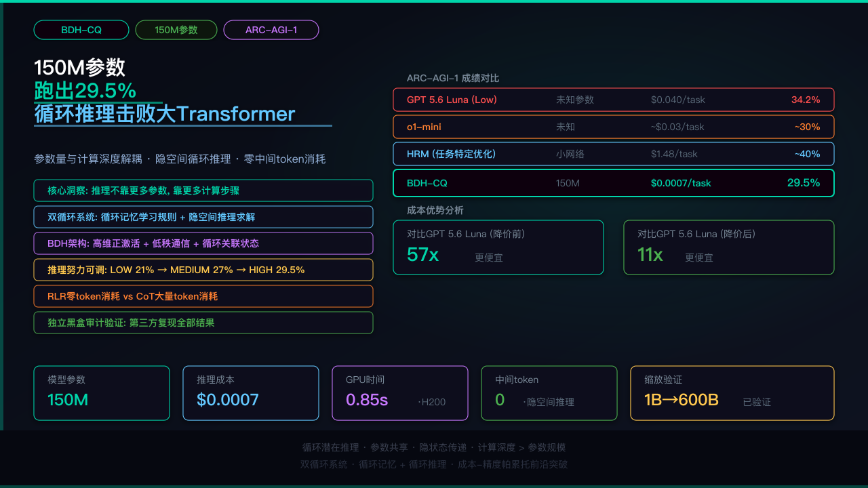Click the 11x cost multiplier

coord(650,255)
